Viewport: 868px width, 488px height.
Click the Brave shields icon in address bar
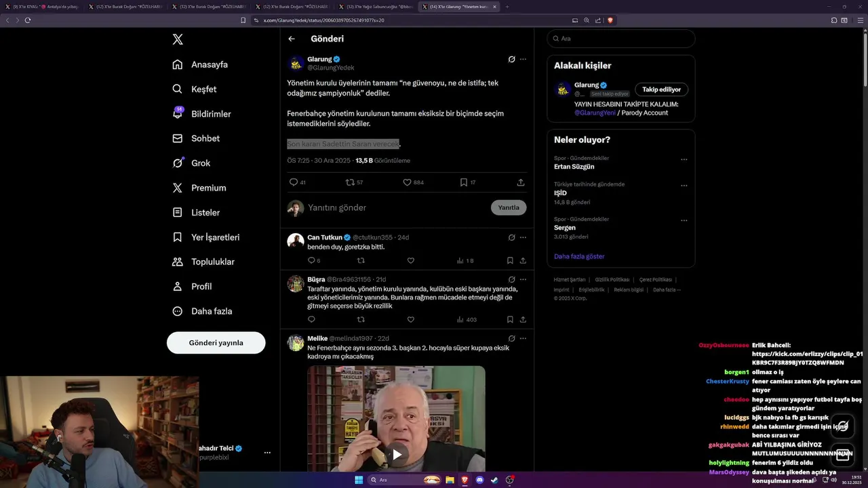point(610,20)
